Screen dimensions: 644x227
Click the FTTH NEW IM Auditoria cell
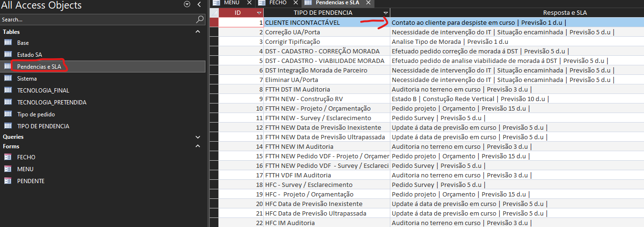pos(327,146)
